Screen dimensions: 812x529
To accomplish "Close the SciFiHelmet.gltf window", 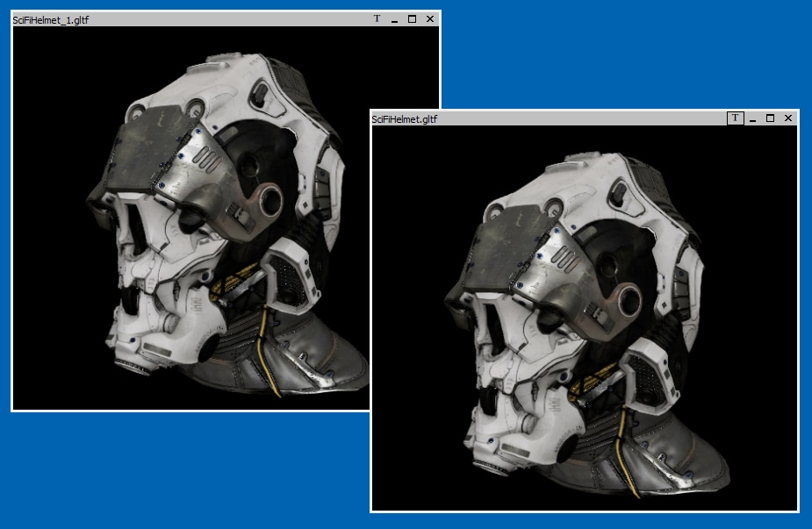I will [x=788, y=118].
